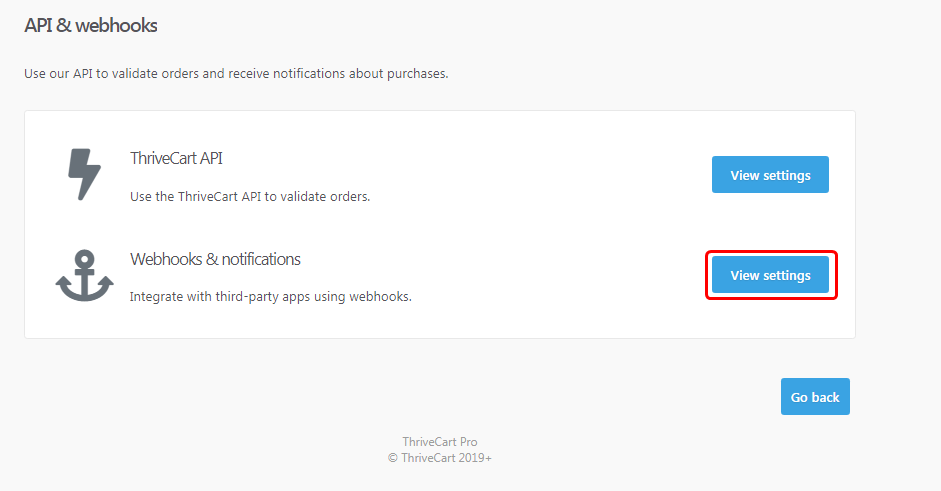Click the lightning bolt ThriveCart API icon
Viewport: 941px width, 491px height.
tap(85, 174)
